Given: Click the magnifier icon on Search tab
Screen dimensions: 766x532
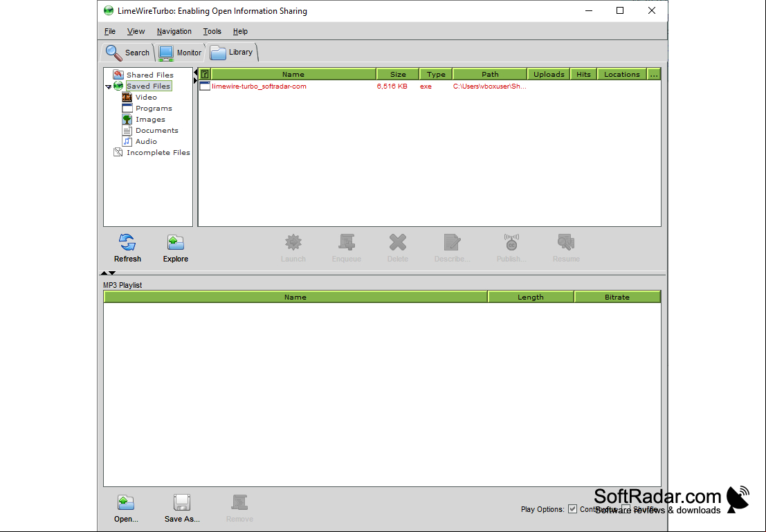Looking at the screenshot, I should point(113,53).
